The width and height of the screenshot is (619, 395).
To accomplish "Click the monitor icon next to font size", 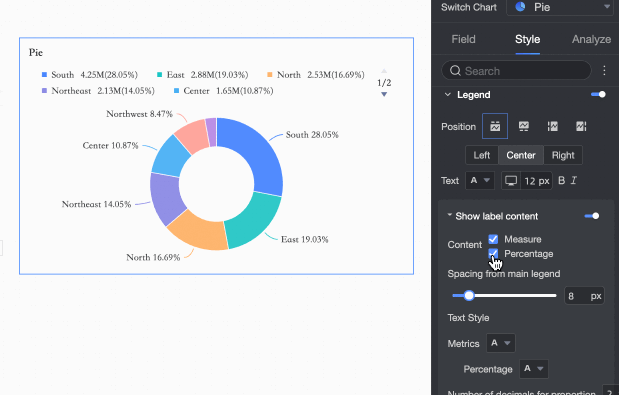I will [511, 181].
